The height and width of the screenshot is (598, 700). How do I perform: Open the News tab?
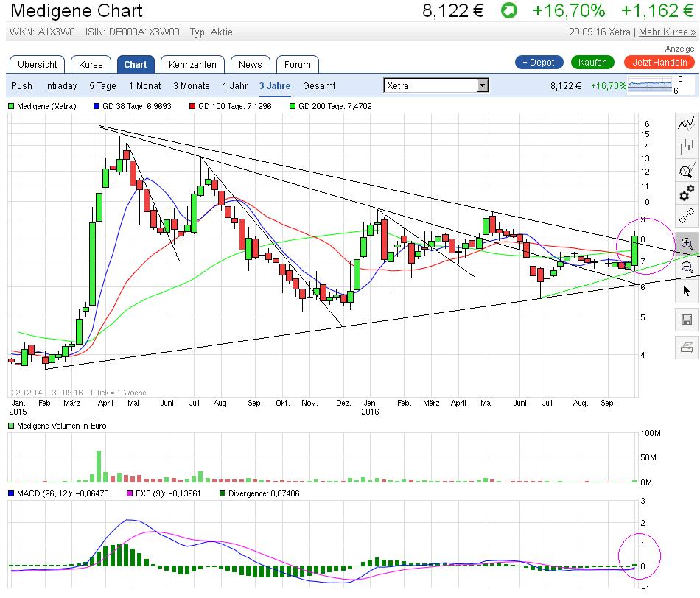250,64
